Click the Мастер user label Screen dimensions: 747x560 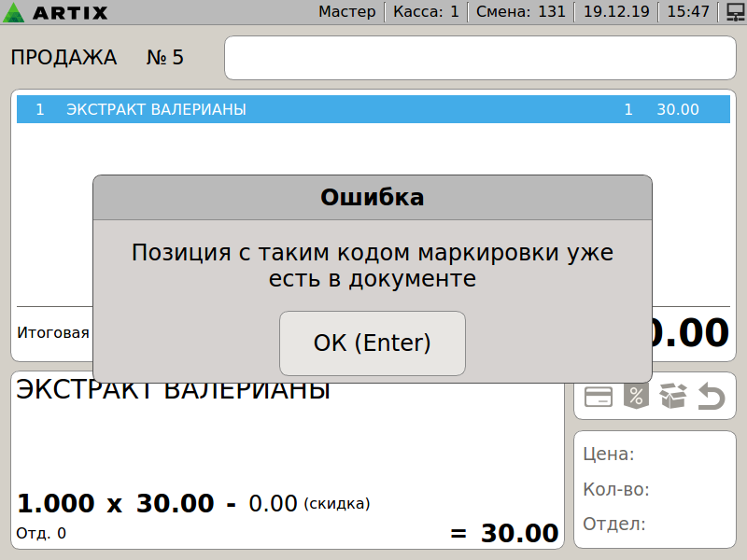point(346,11)
